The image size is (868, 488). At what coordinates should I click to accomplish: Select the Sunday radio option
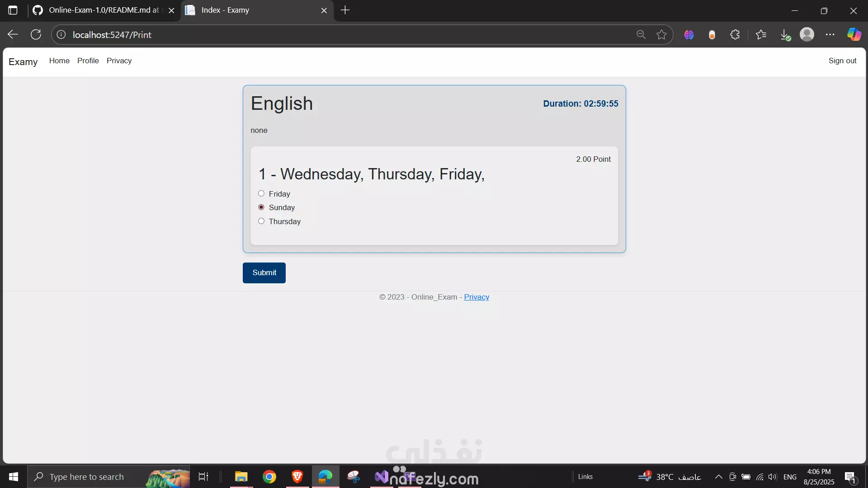click(261, 207)
